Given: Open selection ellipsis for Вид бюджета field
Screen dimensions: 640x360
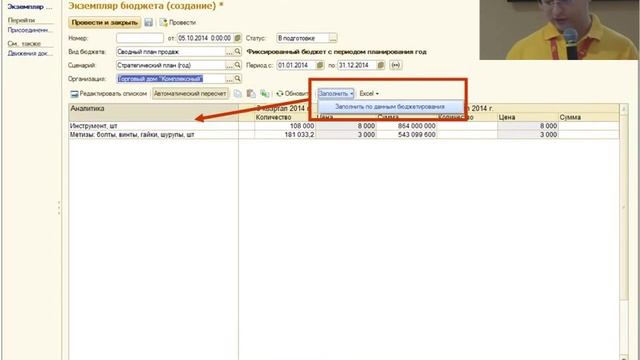Looking at the screenshot, I should 230,52.
